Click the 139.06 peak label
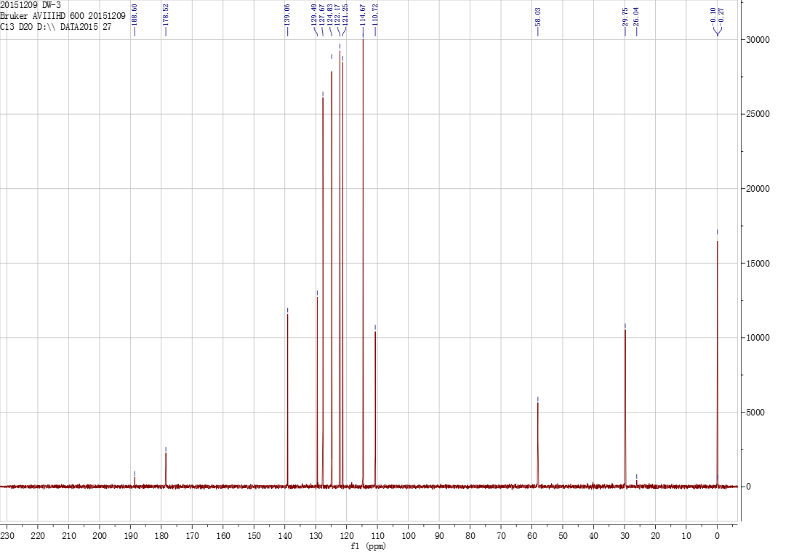Screen dimensions: 791x553 point(287,15)
